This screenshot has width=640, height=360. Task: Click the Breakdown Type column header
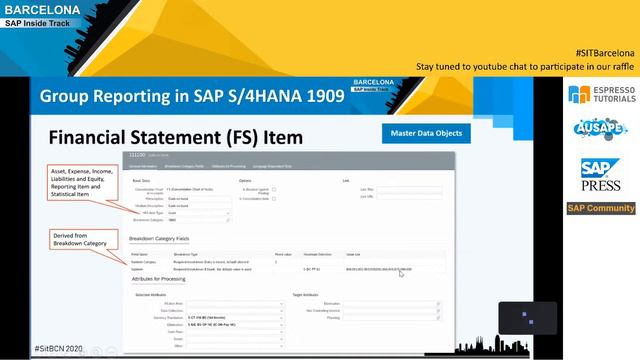[186, 254]
